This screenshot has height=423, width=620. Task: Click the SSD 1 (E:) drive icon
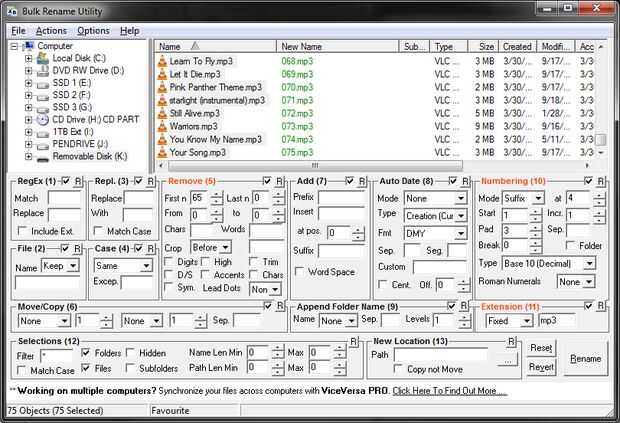tap(43, 84)
